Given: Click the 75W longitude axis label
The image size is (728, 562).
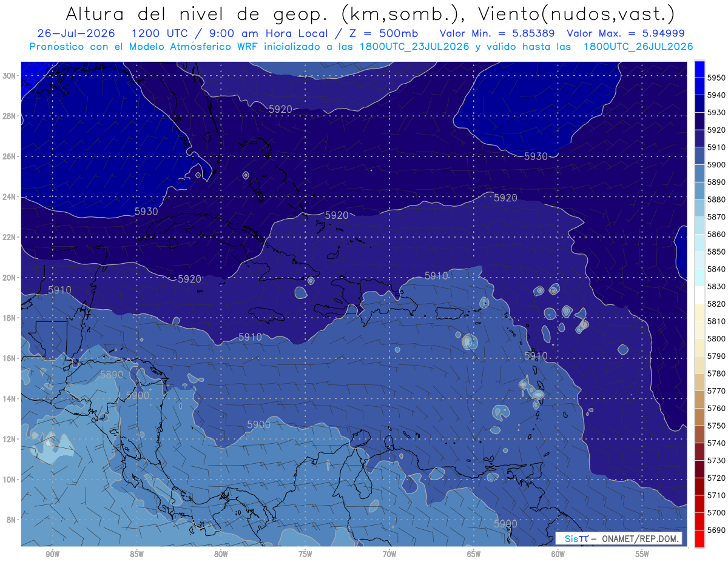Looking at the screenshot, I should tap(305, 554).
